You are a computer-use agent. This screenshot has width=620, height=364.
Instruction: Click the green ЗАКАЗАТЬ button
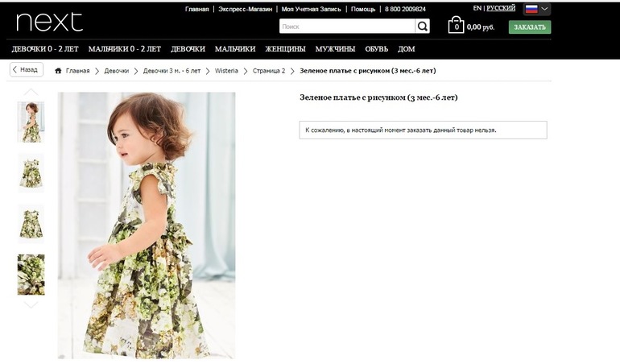tap(529, 27)
